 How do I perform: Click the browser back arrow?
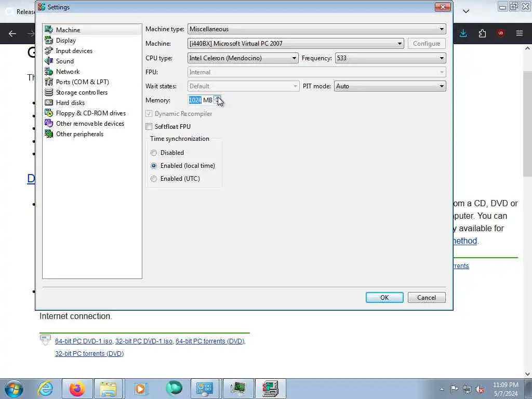pyautogui.click(x=12, y=33)
